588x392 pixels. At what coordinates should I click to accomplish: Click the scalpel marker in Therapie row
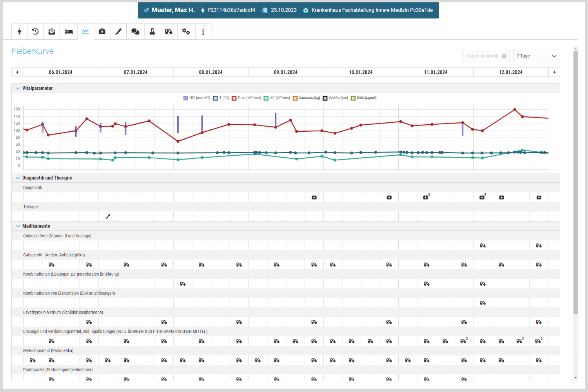click(x=108, y=216)
